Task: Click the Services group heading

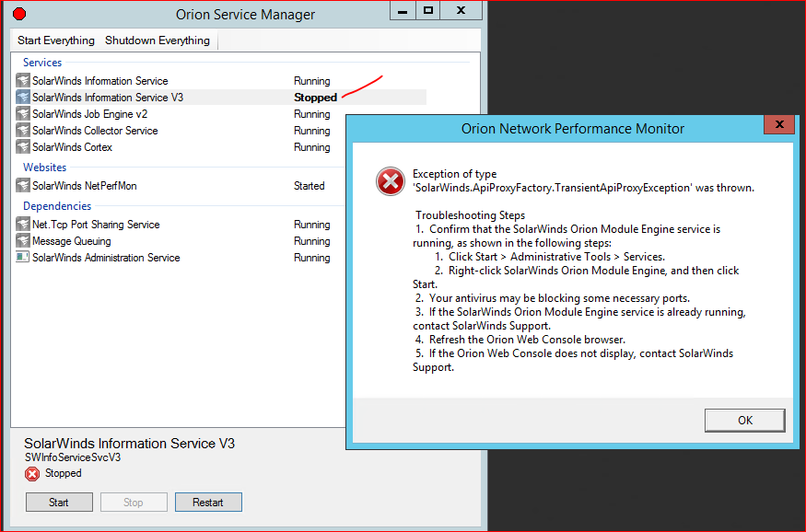Action: (42, 63)
